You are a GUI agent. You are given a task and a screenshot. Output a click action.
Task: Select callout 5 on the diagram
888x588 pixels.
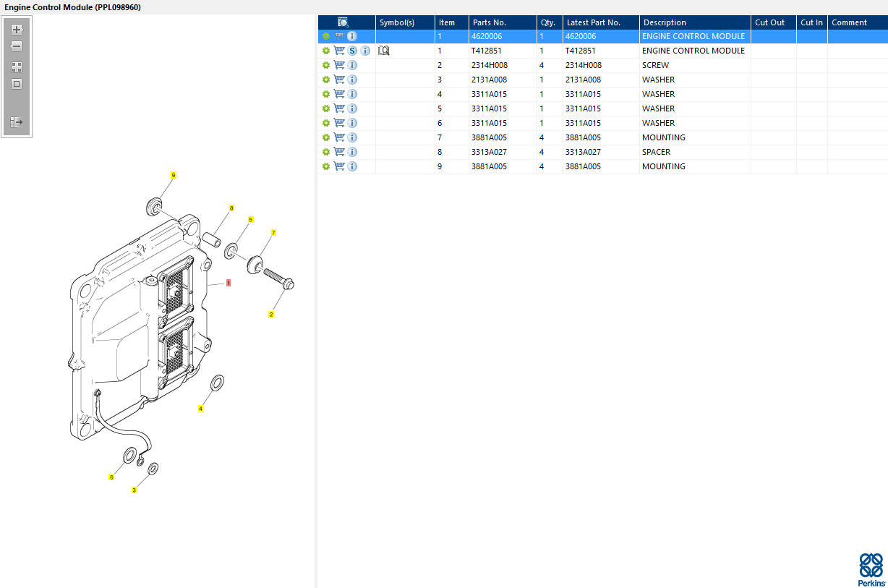coord(251,219)
